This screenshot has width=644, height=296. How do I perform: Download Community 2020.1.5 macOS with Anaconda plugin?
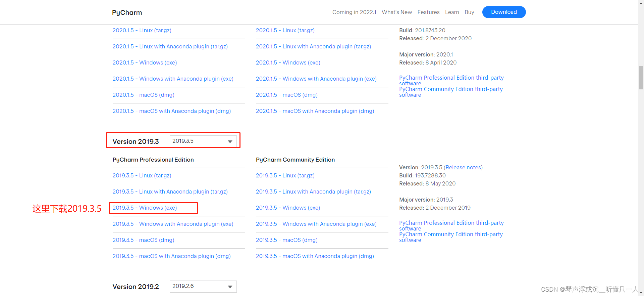315,111
